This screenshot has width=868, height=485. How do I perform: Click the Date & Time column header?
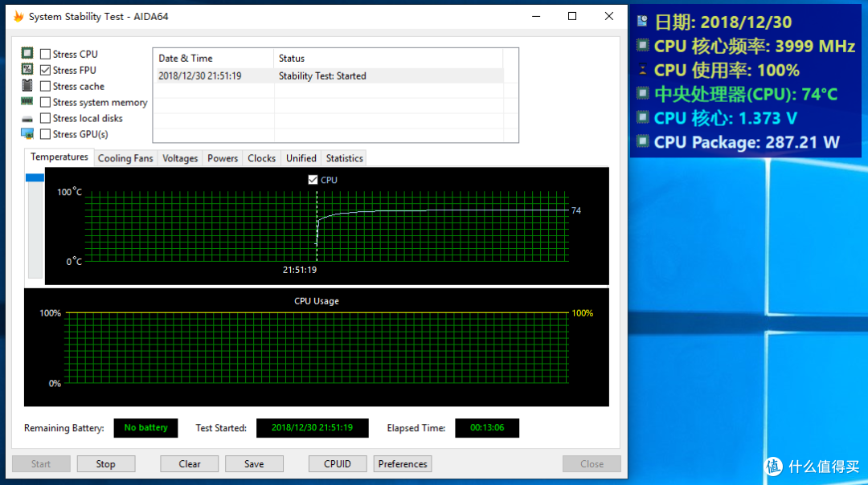pyautogui.click(x=213, y=58)
